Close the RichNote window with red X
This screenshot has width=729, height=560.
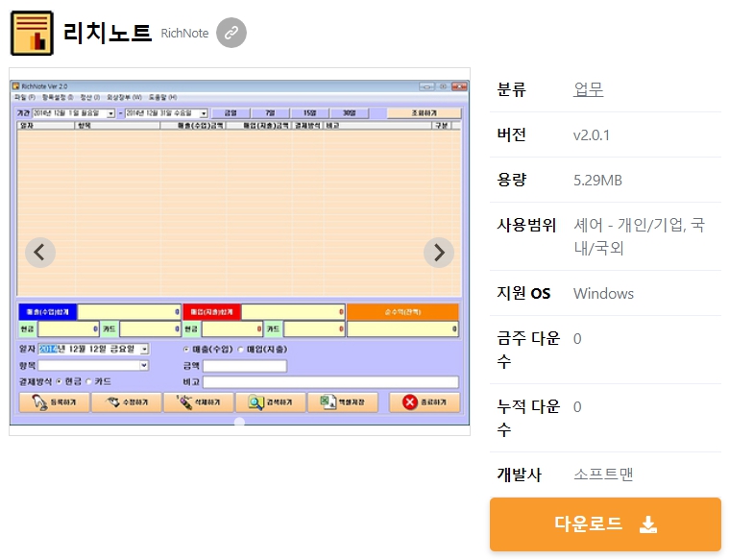459,86
